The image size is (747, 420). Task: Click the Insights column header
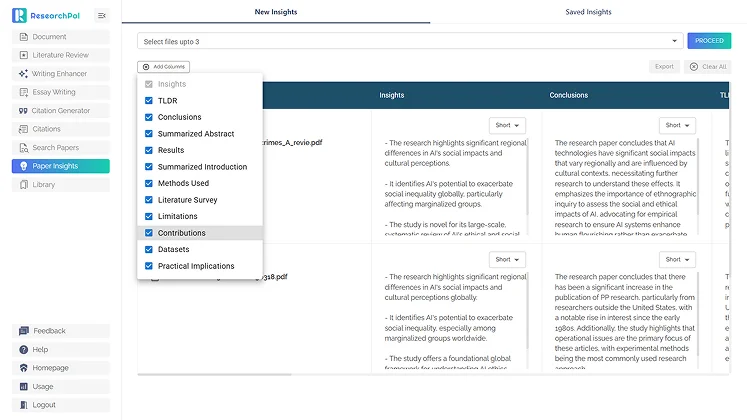pyautogui.click(x=392, y=95)
